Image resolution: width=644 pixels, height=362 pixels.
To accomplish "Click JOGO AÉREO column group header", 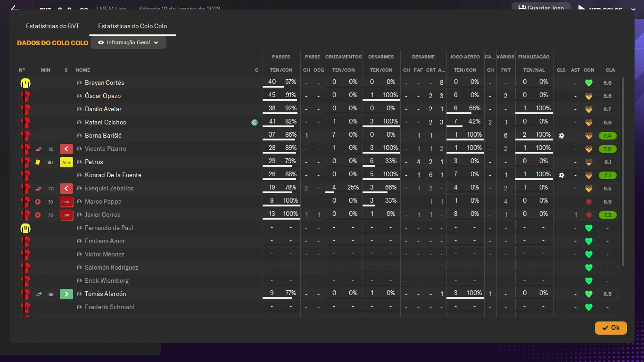I will click(465, 57).
